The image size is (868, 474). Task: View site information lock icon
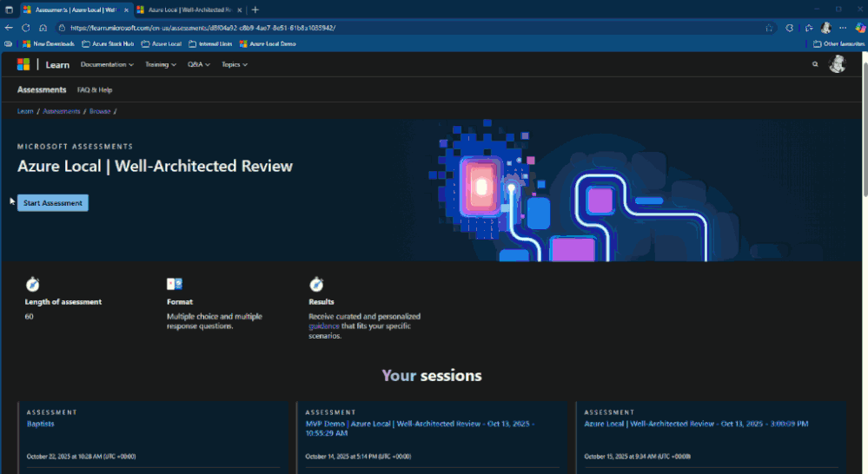pos(62,28)
